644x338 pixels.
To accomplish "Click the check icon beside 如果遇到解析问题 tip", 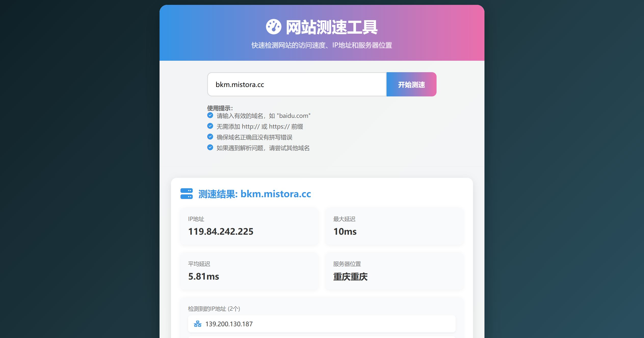I will click(210, 147).
